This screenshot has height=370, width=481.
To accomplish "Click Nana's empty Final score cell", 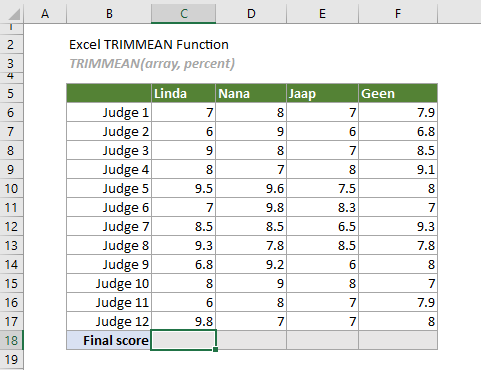I will tap(251, 340).
